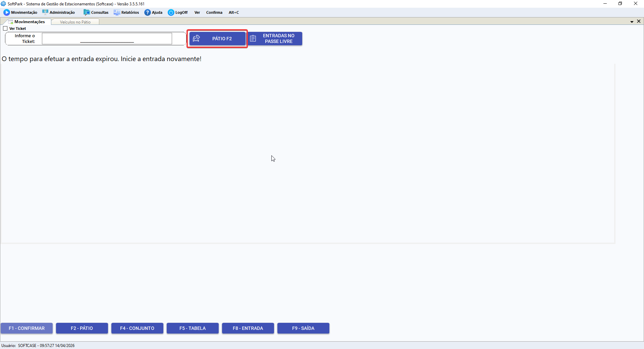Click the Movimentação play icon
The height and width of the screenshot is (349, 644).
(7, 12)
